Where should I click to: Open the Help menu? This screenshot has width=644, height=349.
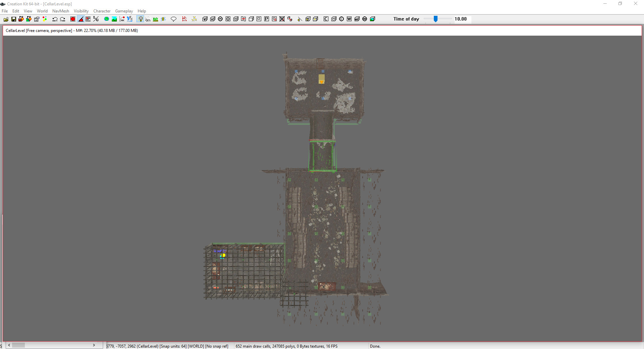tap(142, 11)
